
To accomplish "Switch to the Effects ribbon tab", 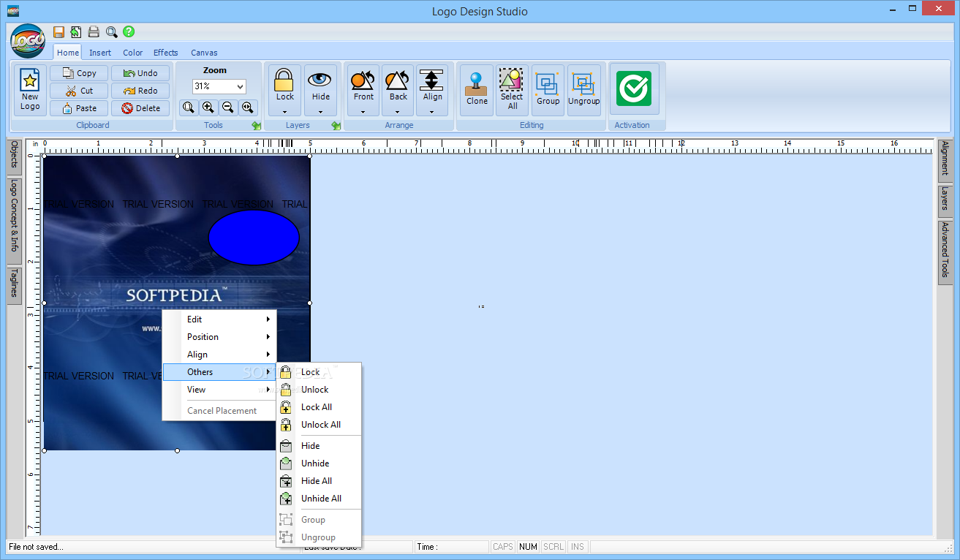I will point(165,53).
